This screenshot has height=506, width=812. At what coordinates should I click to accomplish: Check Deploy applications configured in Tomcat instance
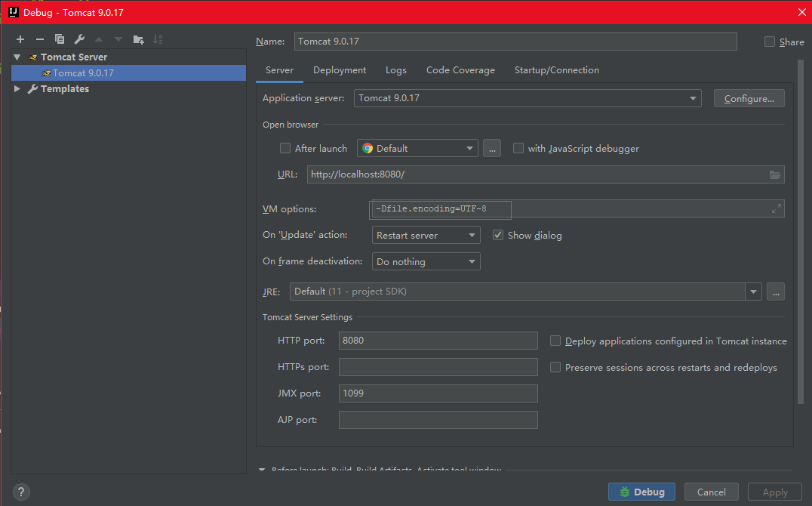[x=555, y=341]
